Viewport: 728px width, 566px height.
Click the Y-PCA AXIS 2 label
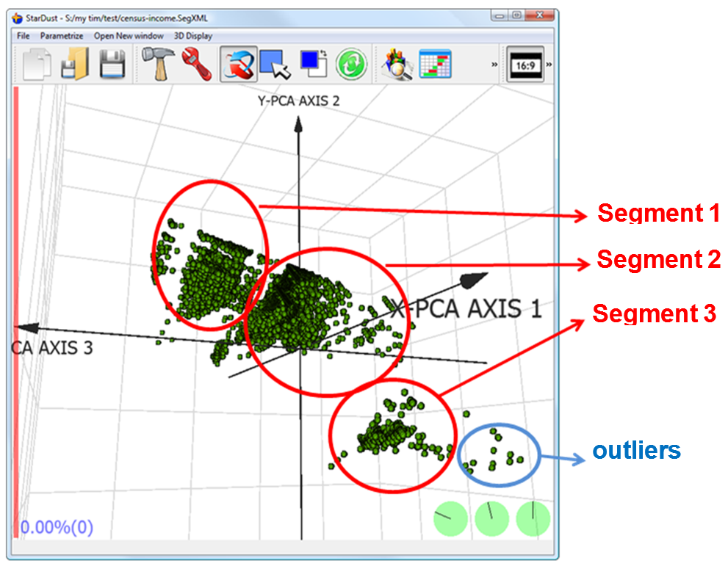(x=298, y=101)
